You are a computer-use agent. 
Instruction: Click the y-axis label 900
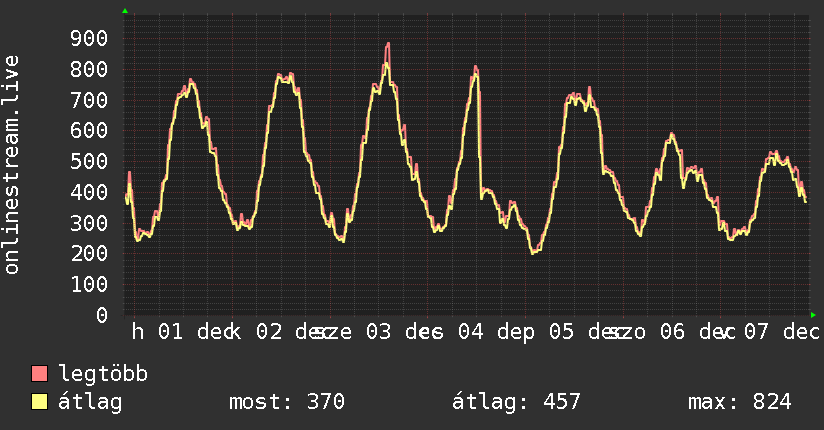89,38
